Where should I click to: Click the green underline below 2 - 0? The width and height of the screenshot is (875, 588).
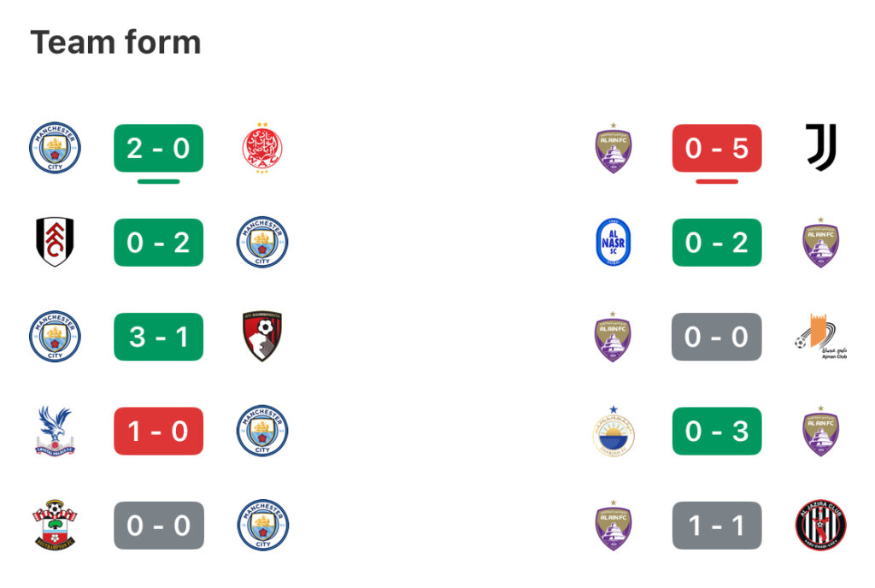(158, 181)
